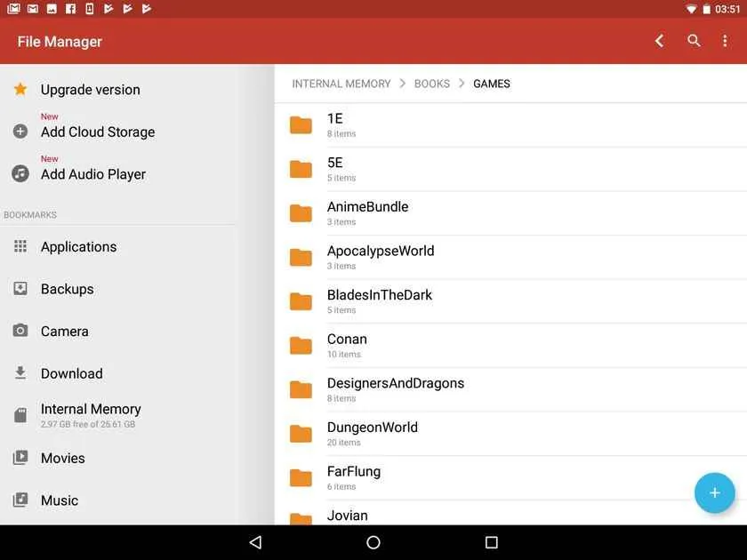This screenshot has width=747, height=560.
Task: Open the Camera bookmark label
Action: tap(64, 331)
